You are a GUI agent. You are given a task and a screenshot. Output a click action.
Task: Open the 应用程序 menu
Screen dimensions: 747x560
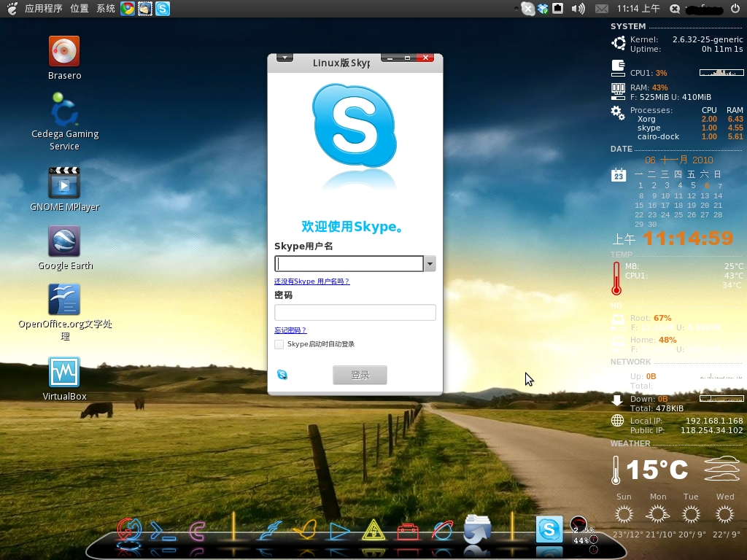click(x=43, y=9)
